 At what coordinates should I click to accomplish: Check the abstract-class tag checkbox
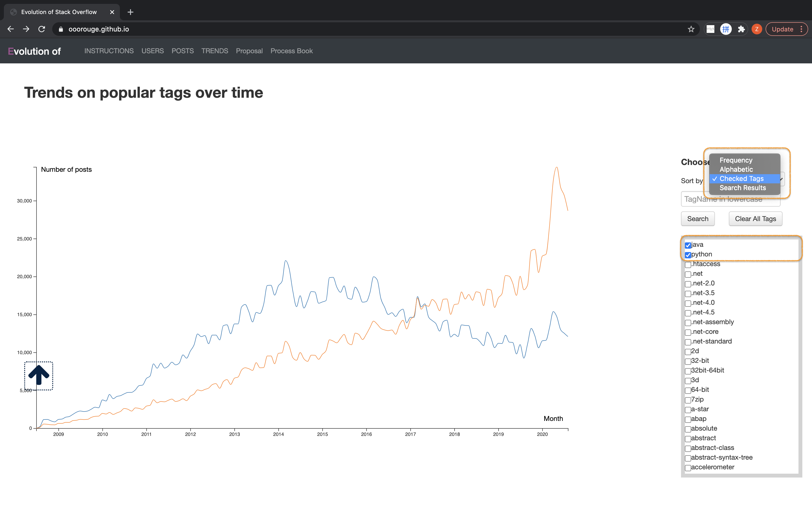[x=688, y=448]
